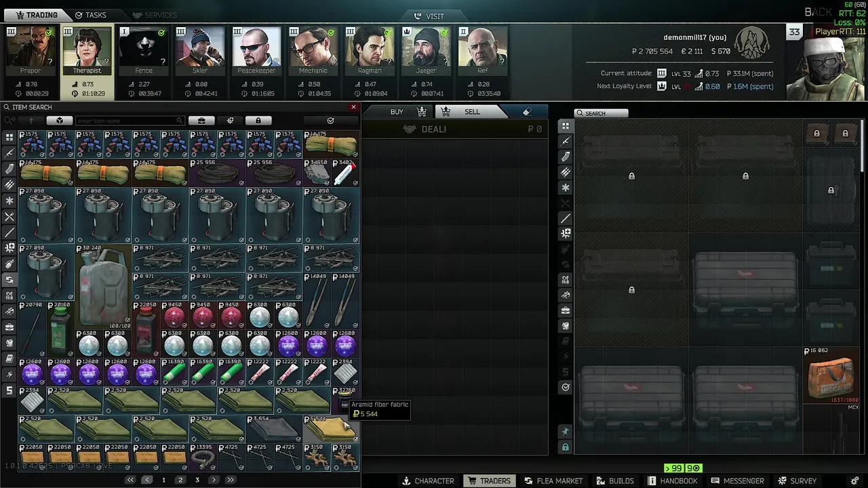Screen dimensions: 868x488
Task: Filter Item Search by weapons rifle icon
Action: 9,153
